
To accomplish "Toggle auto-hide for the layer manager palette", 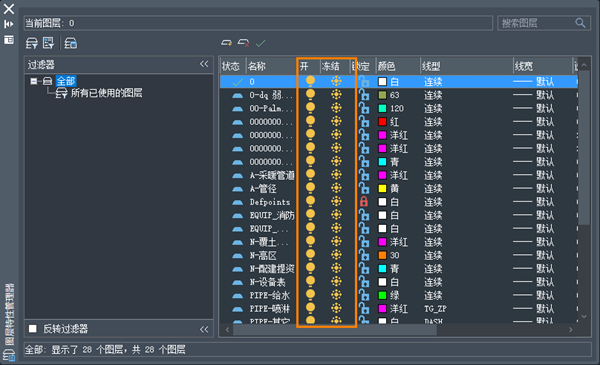I will click(8, 24).
